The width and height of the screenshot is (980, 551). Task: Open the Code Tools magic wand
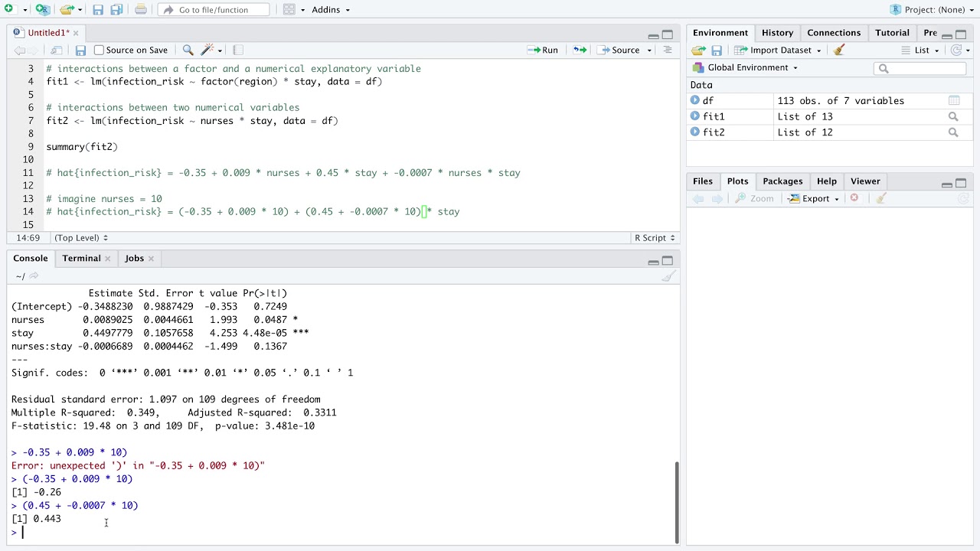click(211, 50)
